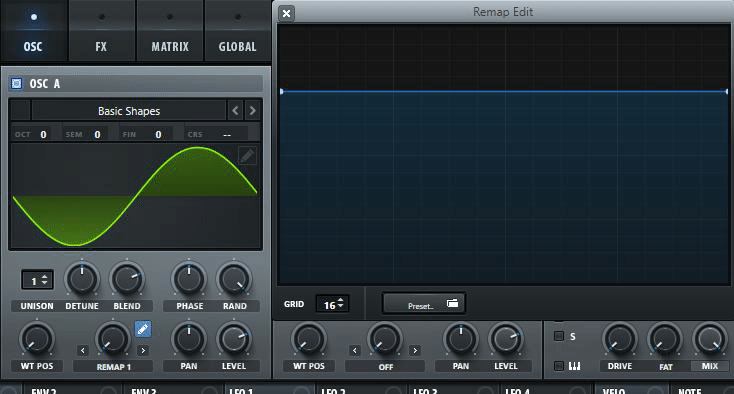Click the OSC A Level knob

[234, 339]
